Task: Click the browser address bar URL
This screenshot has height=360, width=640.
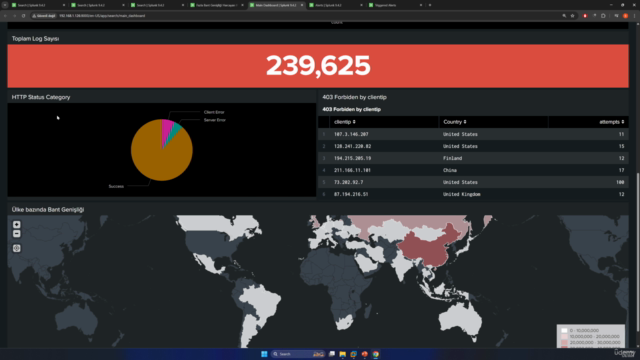Action: click(102, 16)
